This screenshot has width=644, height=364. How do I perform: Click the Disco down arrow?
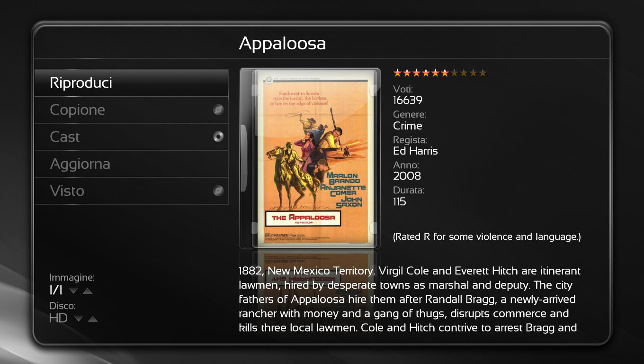pos(79,318)
